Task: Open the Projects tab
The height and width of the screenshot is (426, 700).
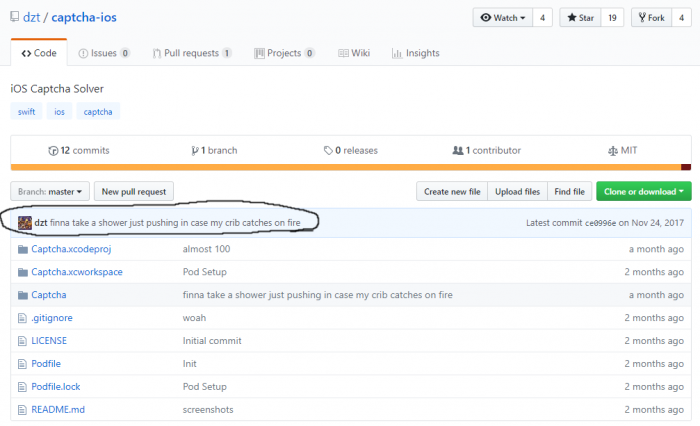Action: pyautogui.click(x=284, y=53)
